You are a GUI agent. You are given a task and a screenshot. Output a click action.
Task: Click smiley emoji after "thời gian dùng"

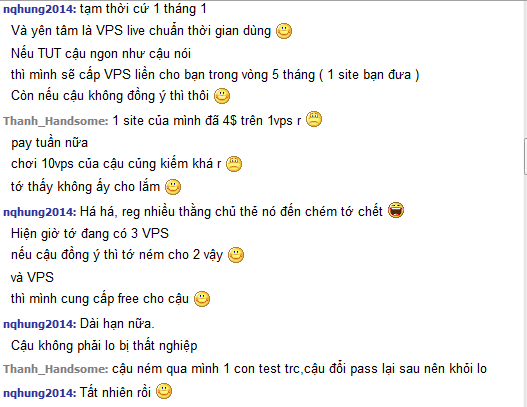[x=284, y=31]
